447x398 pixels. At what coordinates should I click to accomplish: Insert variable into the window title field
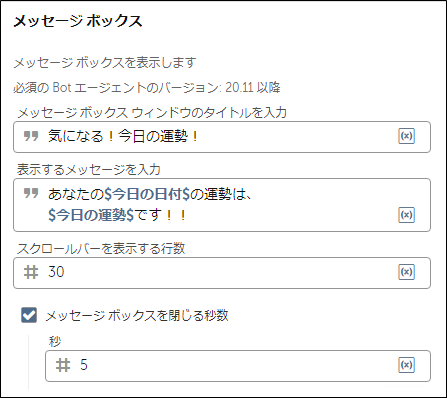tap(406, 136)
